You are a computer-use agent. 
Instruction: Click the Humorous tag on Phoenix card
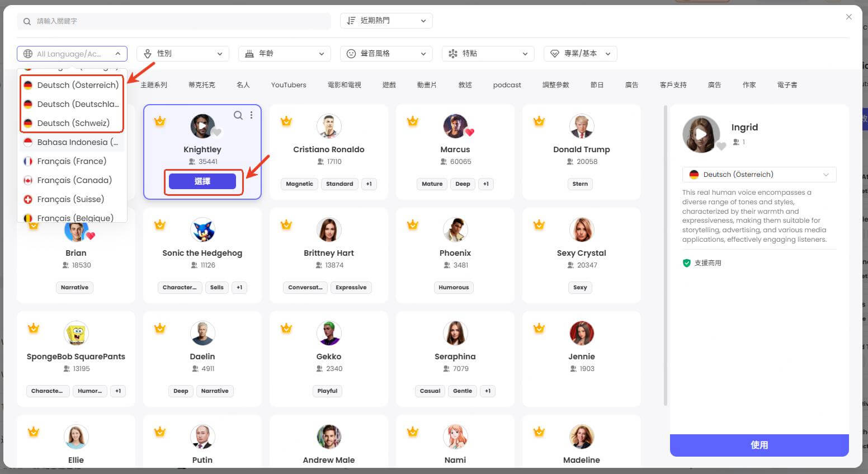454,288
